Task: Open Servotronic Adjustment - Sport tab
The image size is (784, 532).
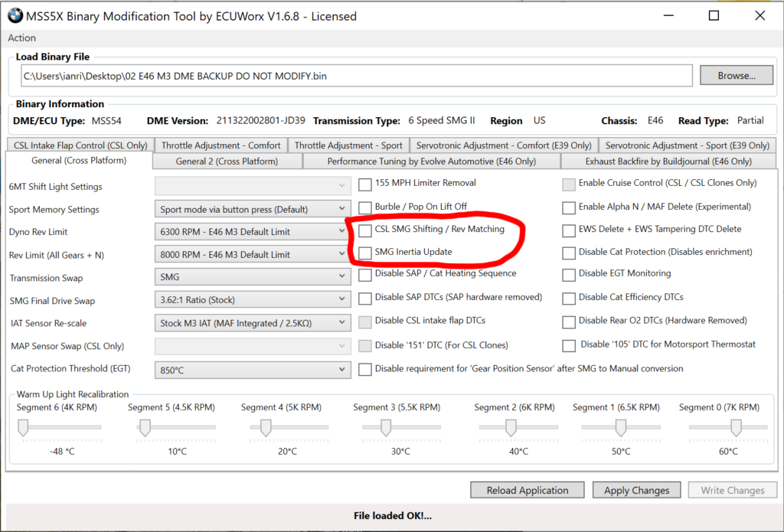Action: (x=688, y=145)
